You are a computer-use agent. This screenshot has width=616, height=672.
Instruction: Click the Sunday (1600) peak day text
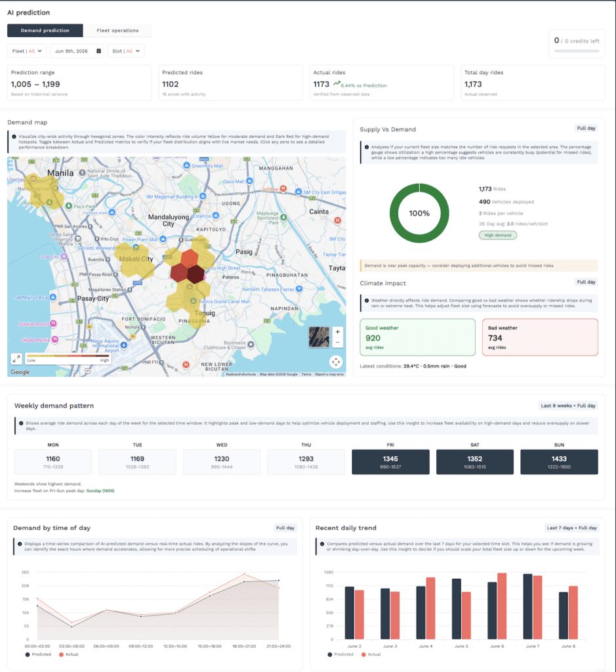(x=100, y=491)
